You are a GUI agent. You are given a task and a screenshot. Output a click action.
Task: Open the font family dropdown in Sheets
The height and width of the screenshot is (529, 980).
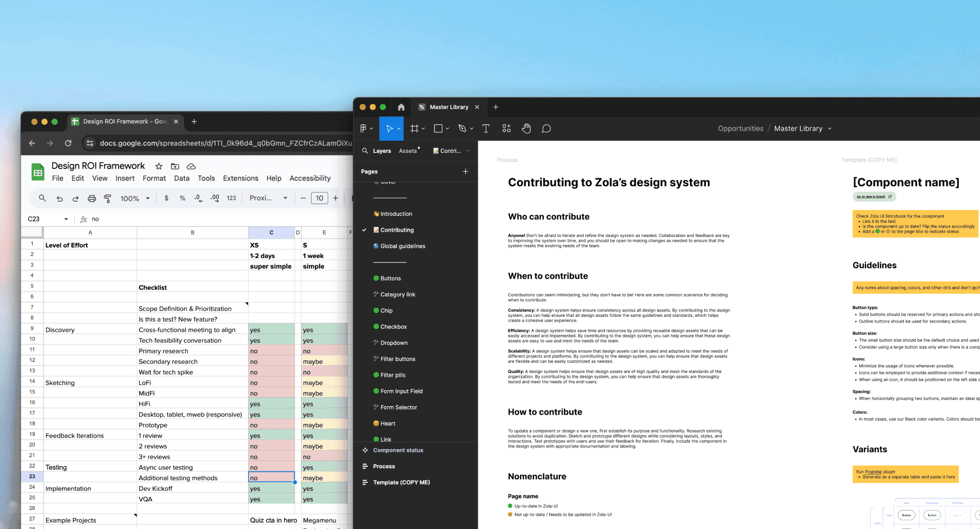(x=285, y=198)
